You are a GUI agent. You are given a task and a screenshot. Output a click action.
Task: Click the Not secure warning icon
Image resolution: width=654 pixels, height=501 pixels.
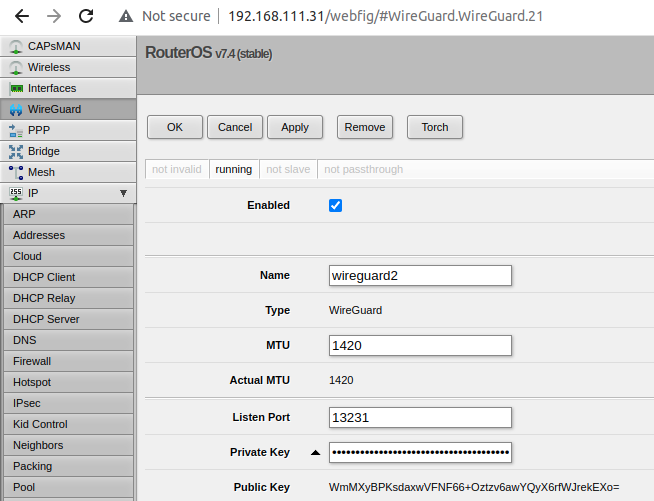[x=126, y=16]
